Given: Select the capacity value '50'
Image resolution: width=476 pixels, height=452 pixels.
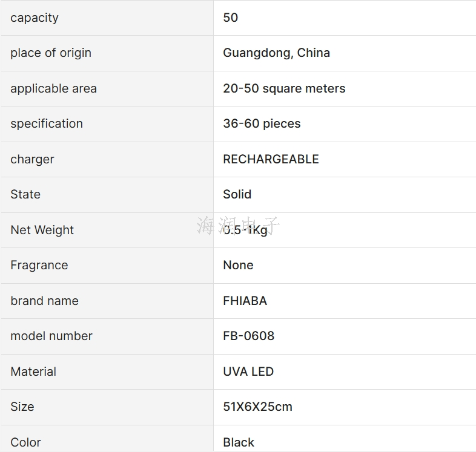Looking at the screenshot, I should pos(230,18).
